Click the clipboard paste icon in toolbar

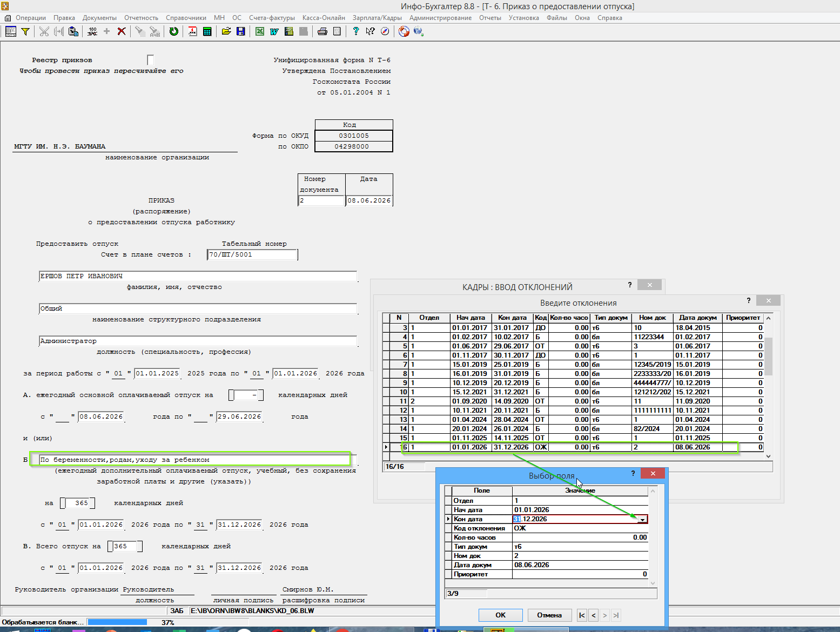pyautogui.click(x=73, y=31)
